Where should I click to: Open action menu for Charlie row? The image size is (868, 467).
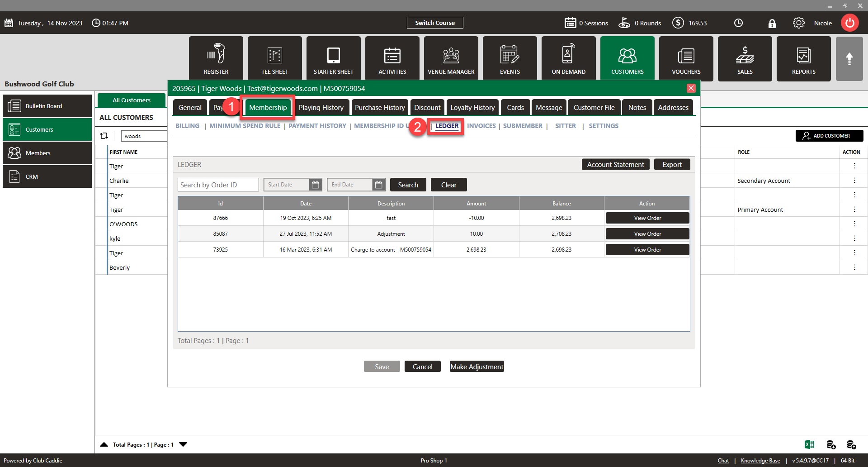(x=854, y=181)
